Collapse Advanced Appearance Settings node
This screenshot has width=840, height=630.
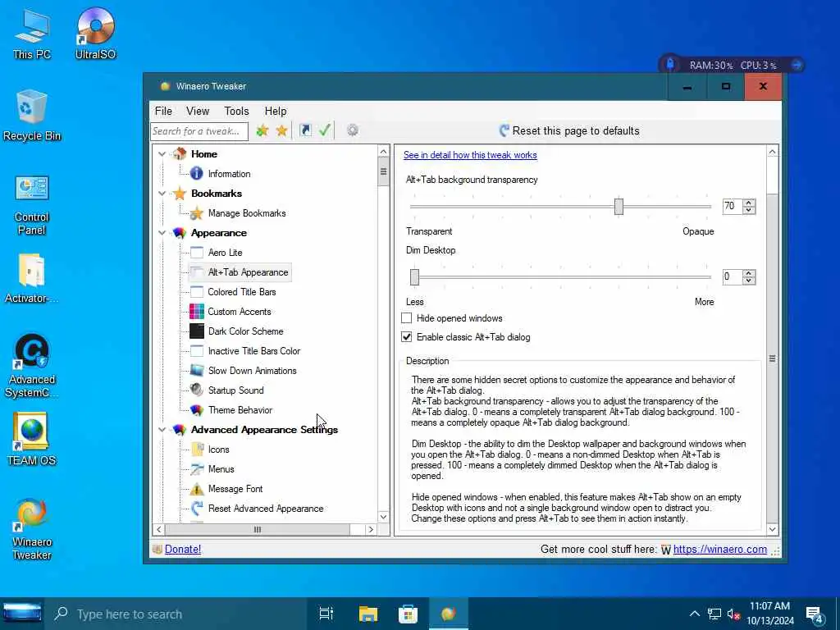click(162, 430)
